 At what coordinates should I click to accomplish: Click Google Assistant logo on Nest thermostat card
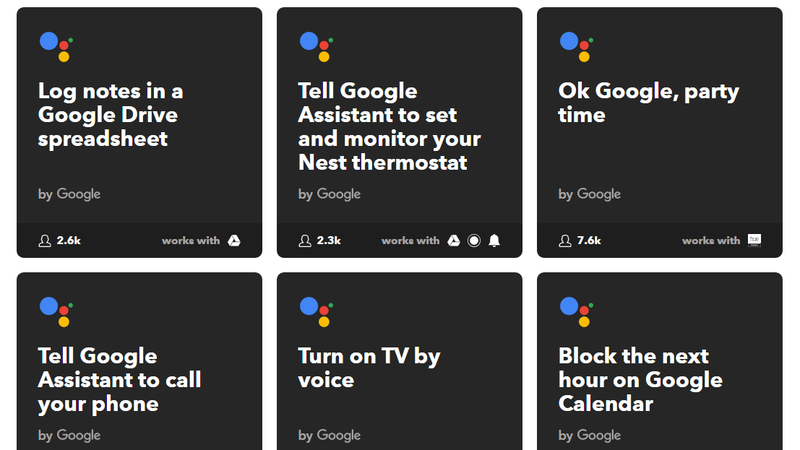pyautogui.click(x=316, y=46)
